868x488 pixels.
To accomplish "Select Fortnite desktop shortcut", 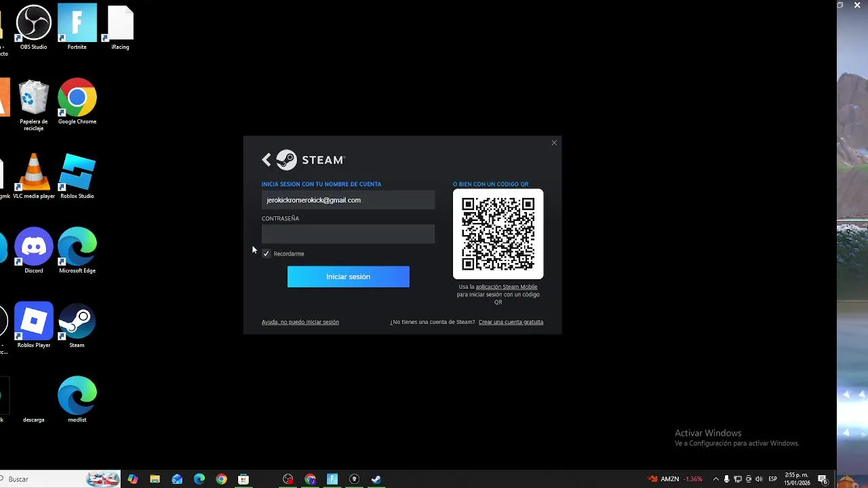I will (x=77, y=28).
